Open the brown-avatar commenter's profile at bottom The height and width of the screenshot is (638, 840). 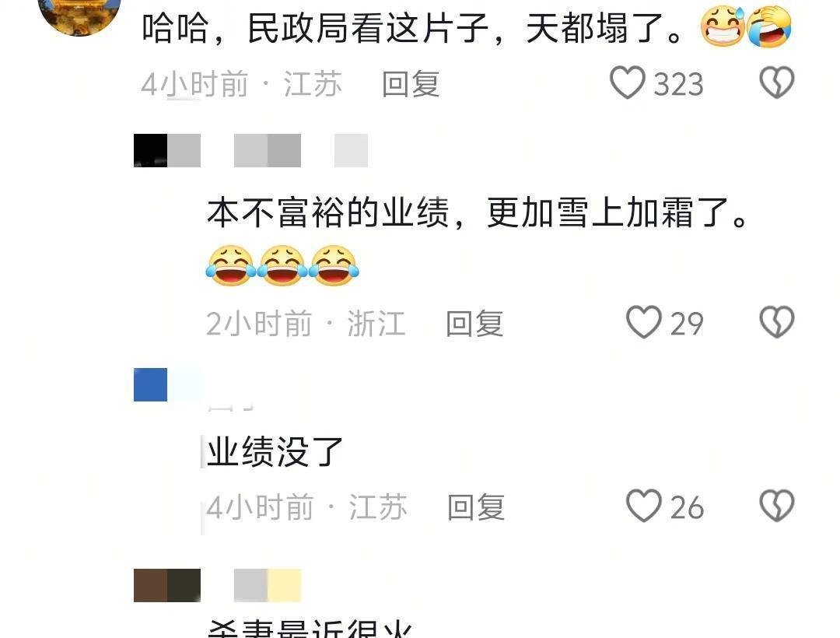[167, 586]
